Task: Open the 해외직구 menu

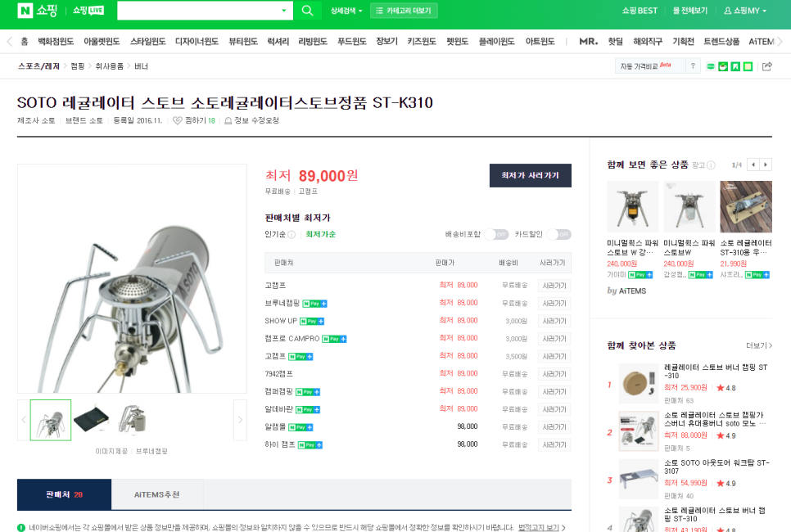Action: [648, 42]
